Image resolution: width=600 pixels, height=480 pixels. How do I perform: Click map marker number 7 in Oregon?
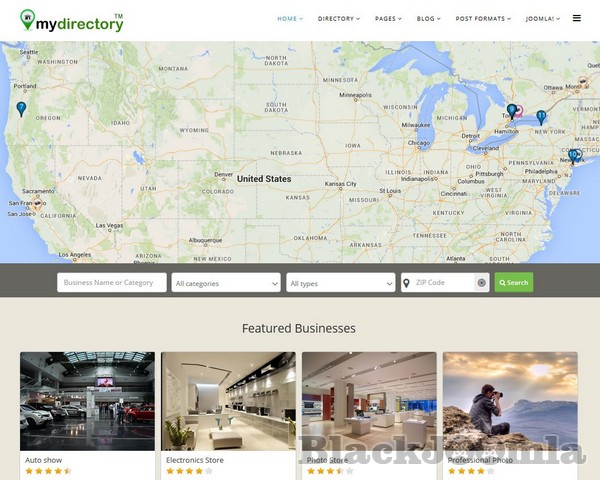point(21,109)
